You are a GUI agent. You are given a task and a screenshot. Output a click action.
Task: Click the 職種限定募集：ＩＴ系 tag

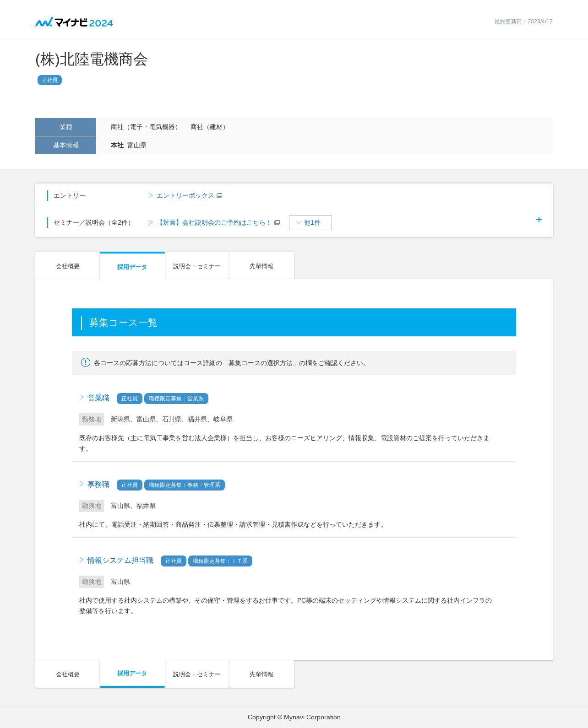click(x=220, y=561)
